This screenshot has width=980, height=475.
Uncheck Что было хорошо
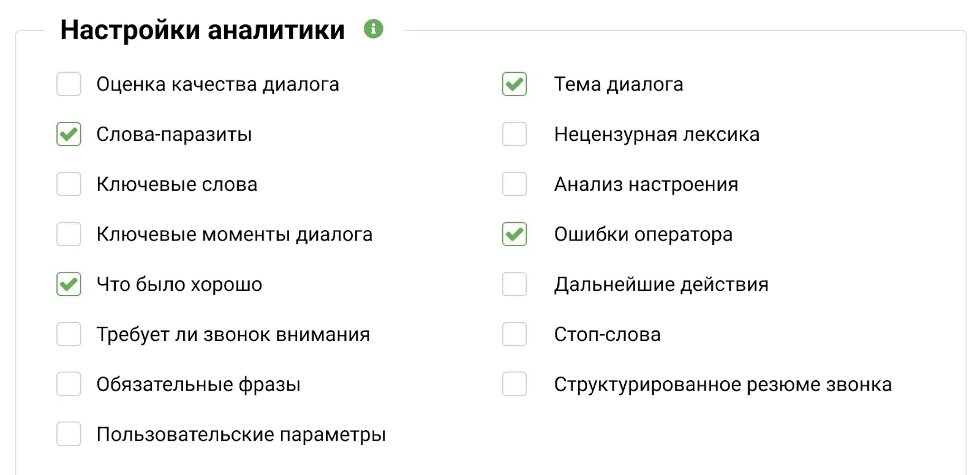point(69,284)
